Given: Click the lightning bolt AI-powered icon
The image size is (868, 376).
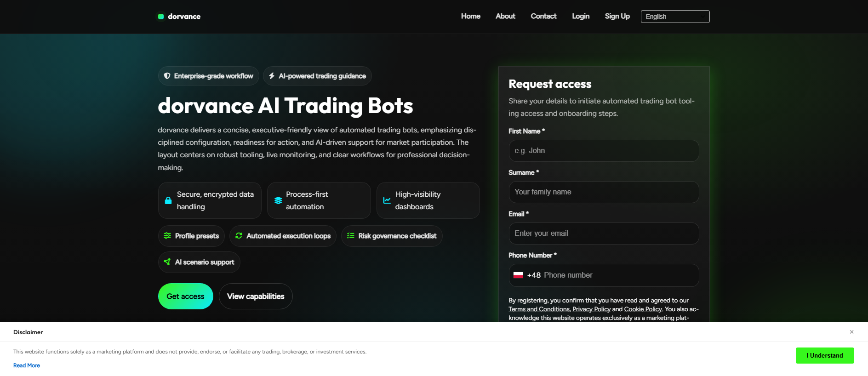Looking at the screenshot, I should pos(272,76).
